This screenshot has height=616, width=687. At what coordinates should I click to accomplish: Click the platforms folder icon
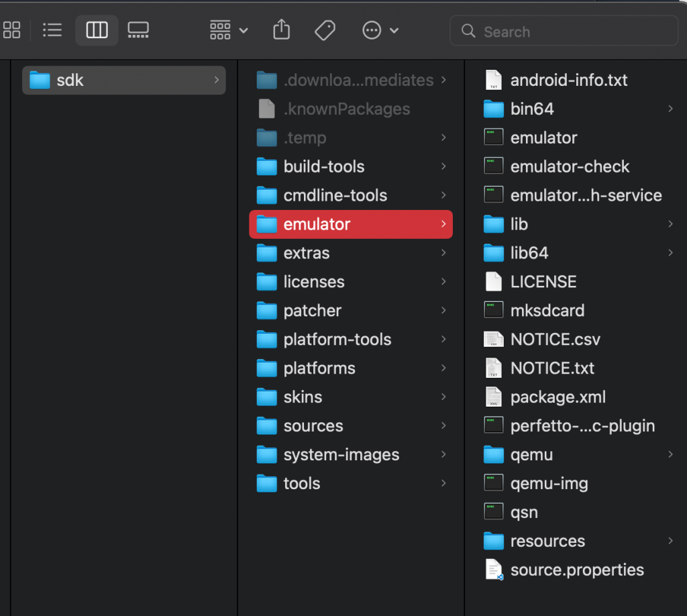[x=266, y=368]
